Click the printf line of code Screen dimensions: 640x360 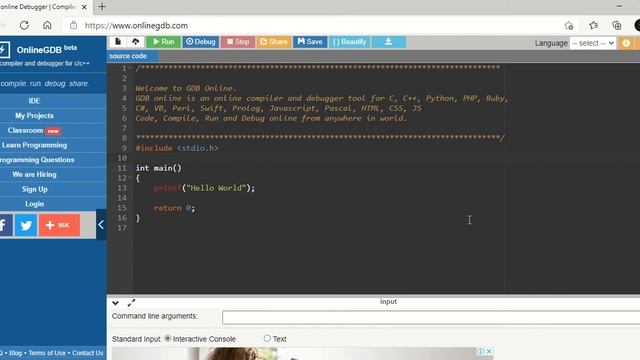tap(204, 188)
